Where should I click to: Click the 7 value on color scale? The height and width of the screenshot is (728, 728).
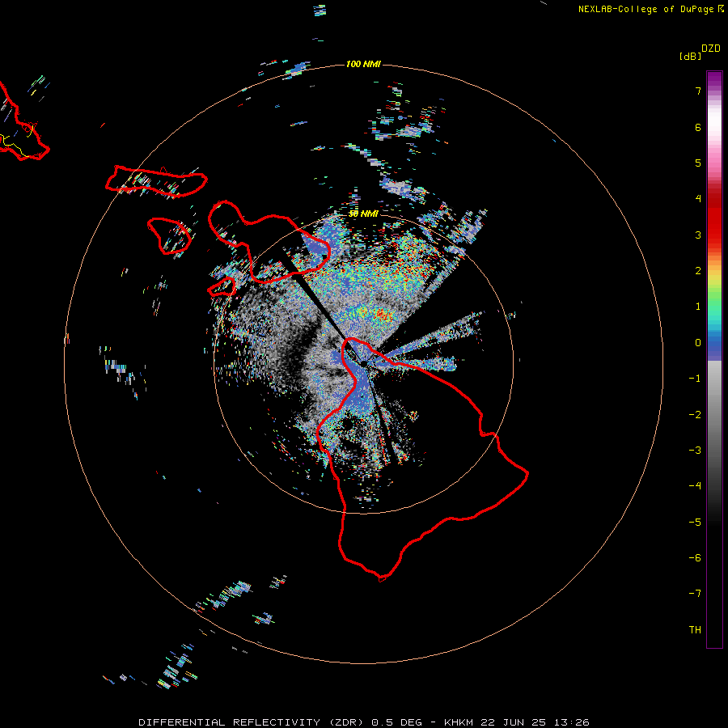pos(698,91)
